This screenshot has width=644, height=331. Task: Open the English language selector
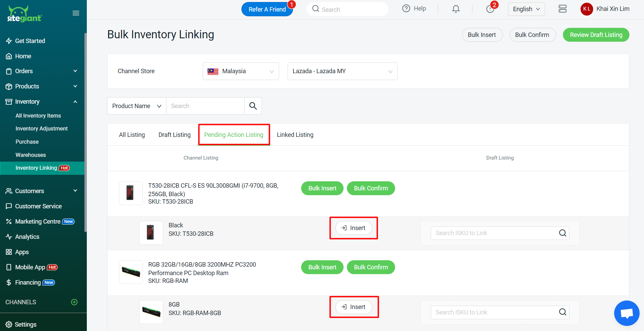pyautogui.click(x=526, y=9)
